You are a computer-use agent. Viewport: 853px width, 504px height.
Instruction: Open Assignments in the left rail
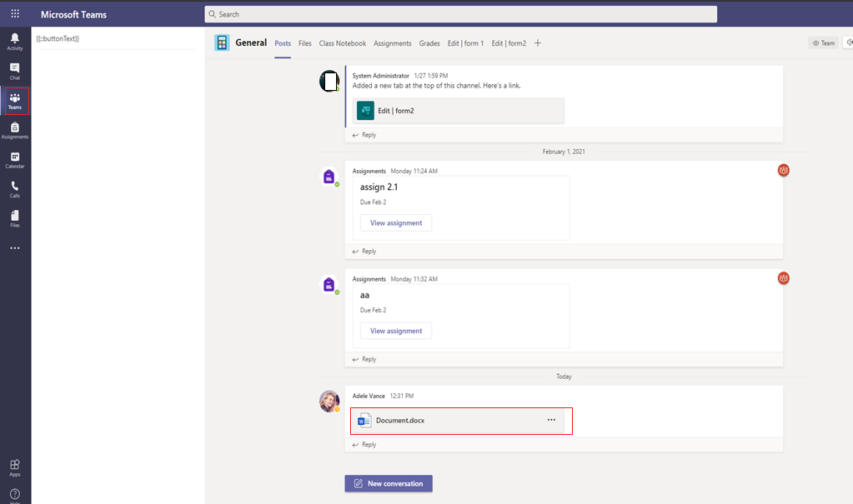(15, 131)
